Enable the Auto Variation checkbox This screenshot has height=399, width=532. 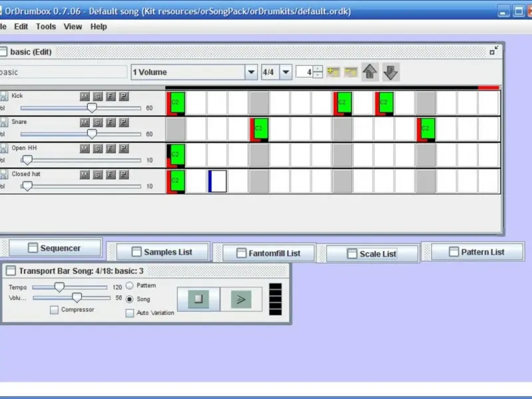130,313
